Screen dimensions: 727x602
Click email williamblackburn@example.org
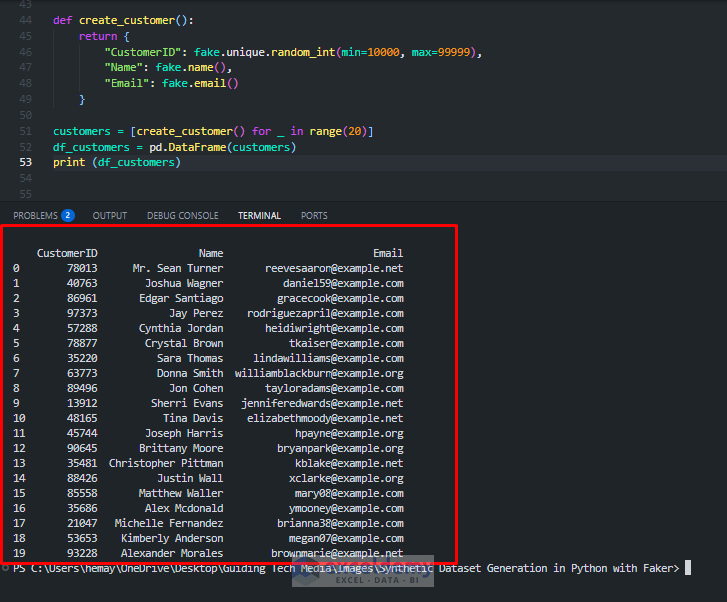pos(319,373)
